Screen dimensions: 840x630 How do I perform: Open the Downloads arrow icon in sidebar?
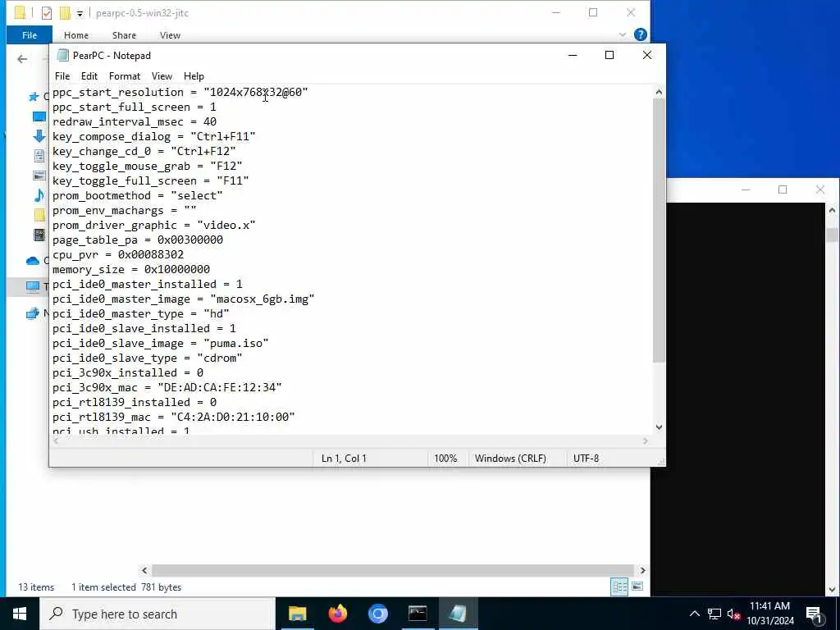tap(39, 136)
